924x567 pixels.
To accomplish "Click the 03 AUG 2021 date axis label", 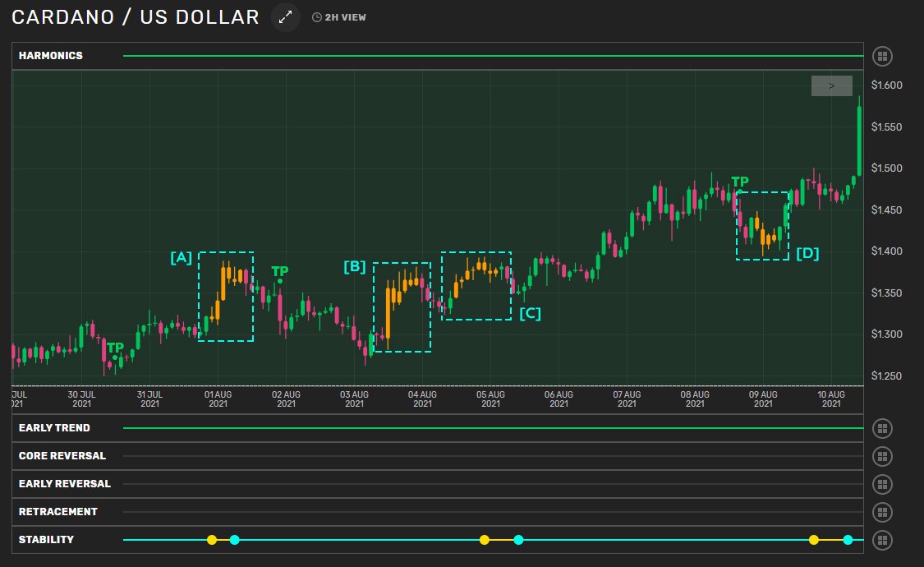I will pyautogui.click(x=354, y=399).
